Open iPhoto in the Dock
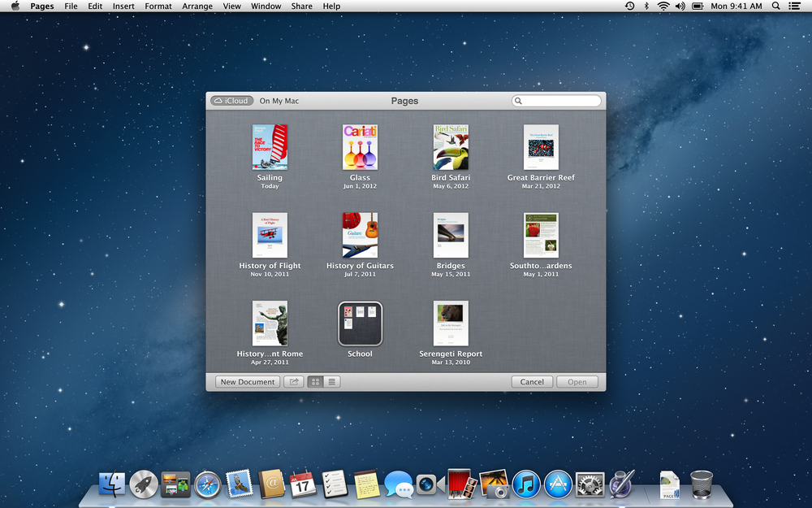Image resolution: width=812 pixels, height=508 pixels. click(494, 484)
